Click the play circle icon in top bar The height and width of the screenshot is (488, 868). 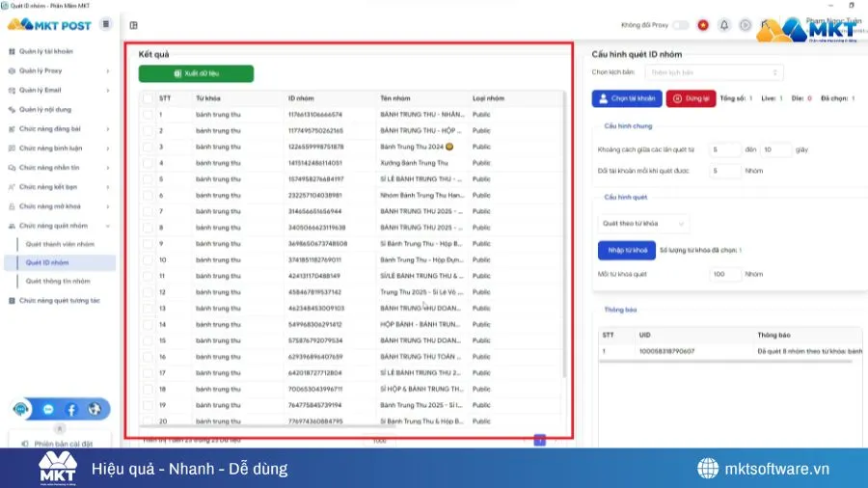(746, 25)
